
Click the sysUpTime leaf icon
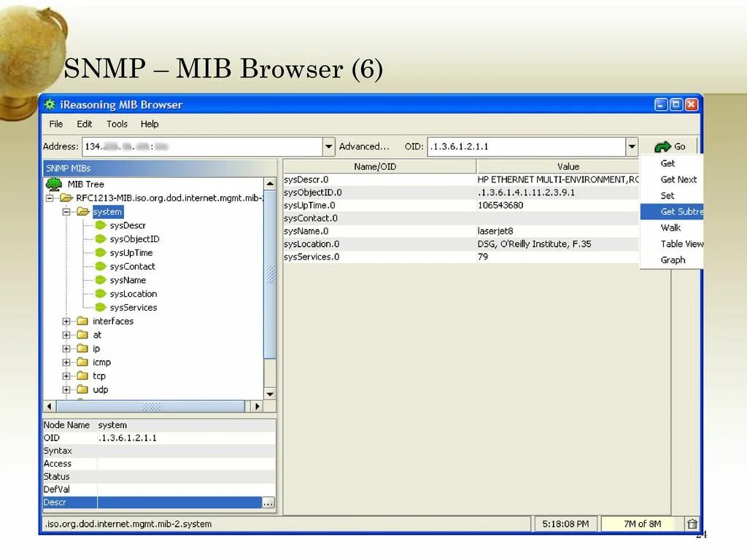(101, 253)
